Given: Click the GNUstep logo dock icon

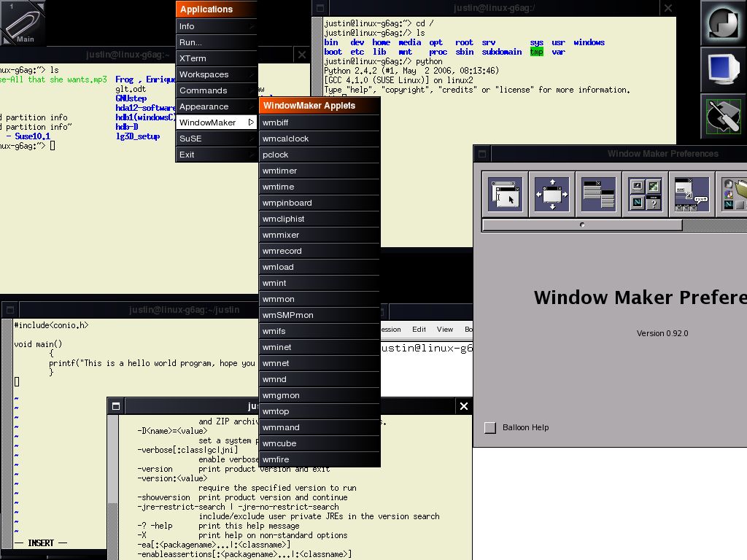Looking at the screenshot, I should coord(723,23).
